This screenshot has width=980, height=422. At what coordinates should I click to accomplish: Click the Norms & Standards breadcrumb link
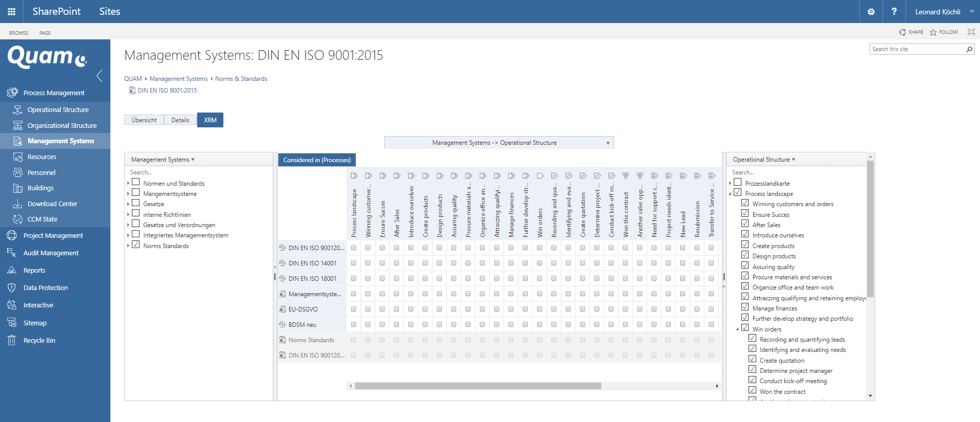pos(241,79)
